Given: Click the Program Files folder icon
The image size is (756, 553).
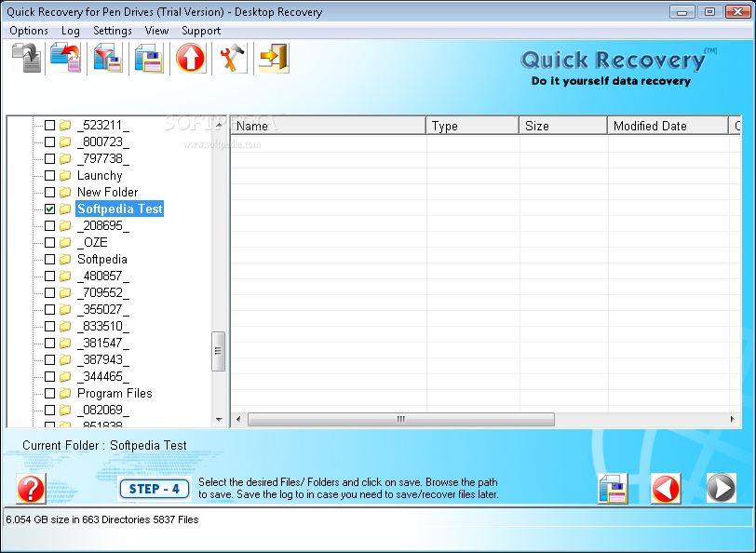Looking at the screenshot, I should coord(65,394).
